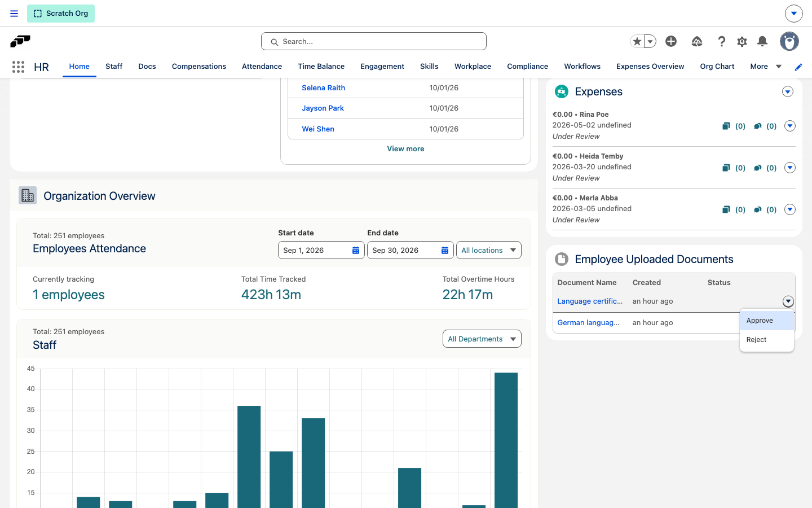Image resolution: width=812 pixels, height=508 pixels.
Task: Click the Search input field
Action: click(374, 41)
